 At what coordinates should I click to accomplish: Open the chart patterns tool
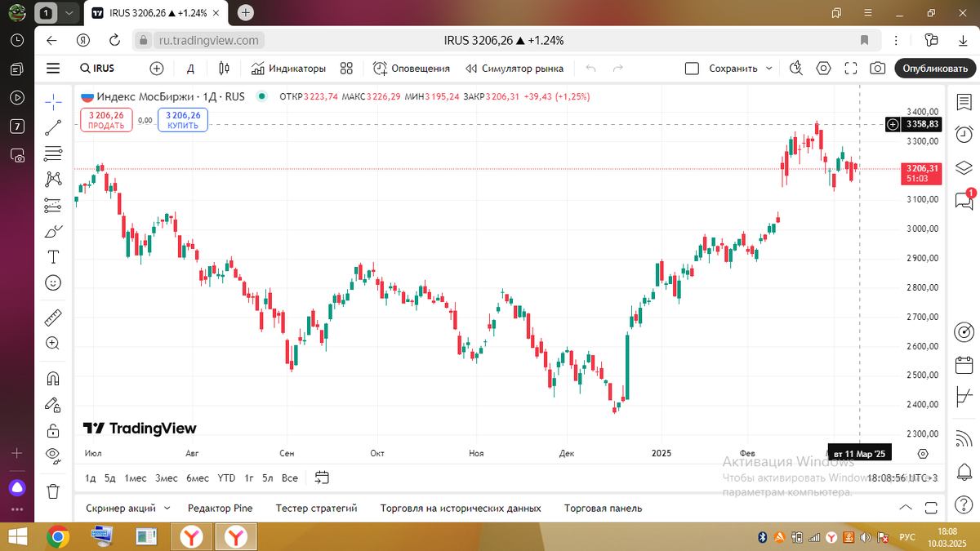point(53,179)
